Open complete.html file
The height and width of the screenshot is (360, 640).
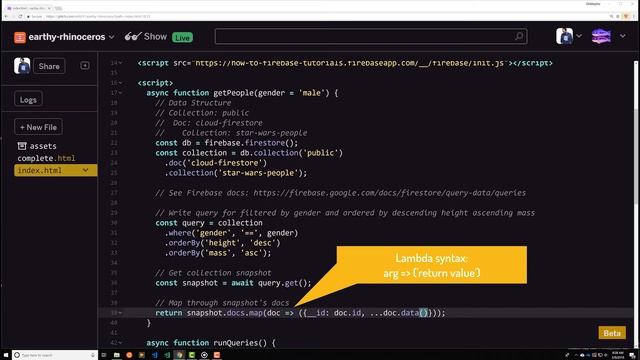[x=46, y=158]
